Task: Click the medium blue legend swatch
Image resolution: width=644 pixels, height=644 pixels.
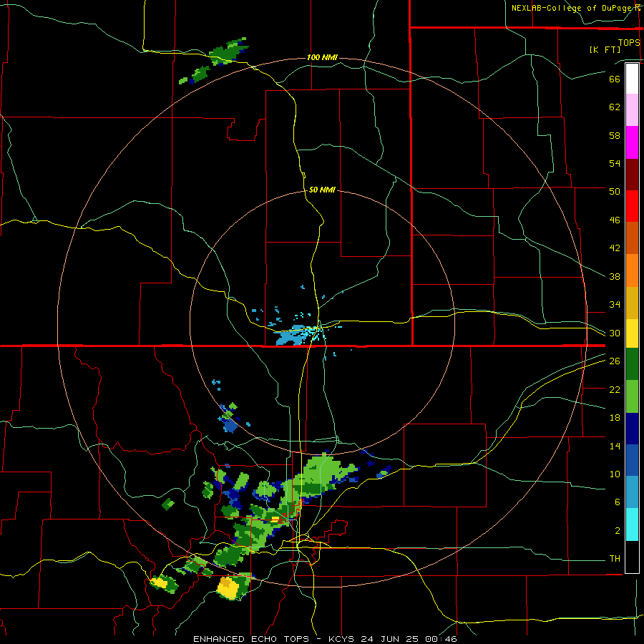Action: click(x=632, y=460)
